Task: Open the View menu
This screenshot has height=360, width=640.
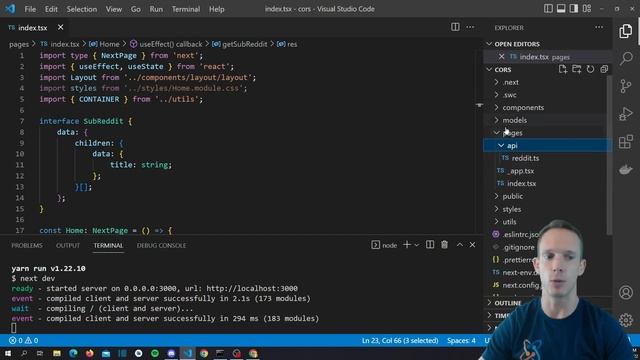Action: pyautogui.click(x=114, y=9)
